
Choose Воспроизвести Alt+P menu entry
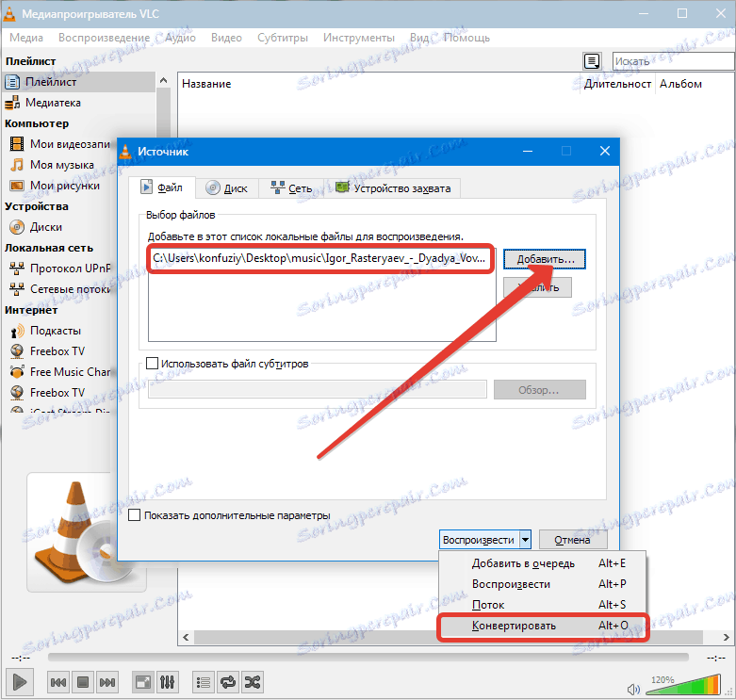tap(543, 584)
